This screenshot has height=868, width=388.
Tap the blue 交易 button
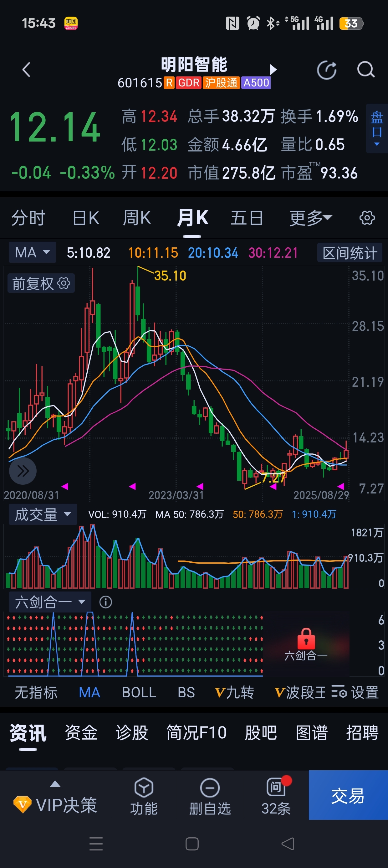tap(348, 795)
